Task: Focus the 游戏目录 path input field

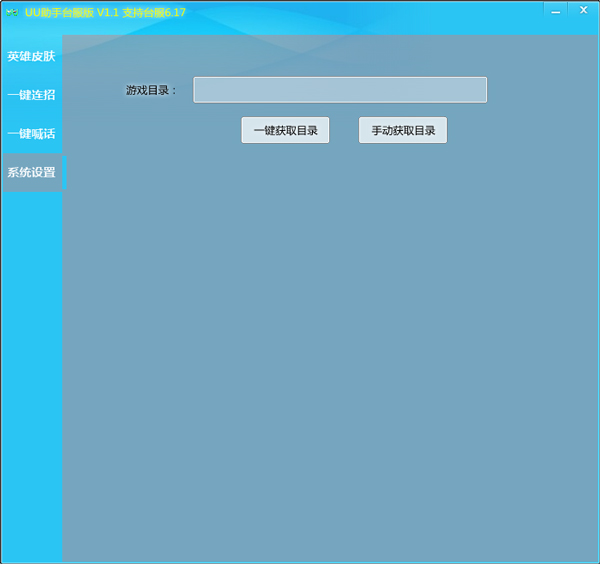Action: click(339, 90)
